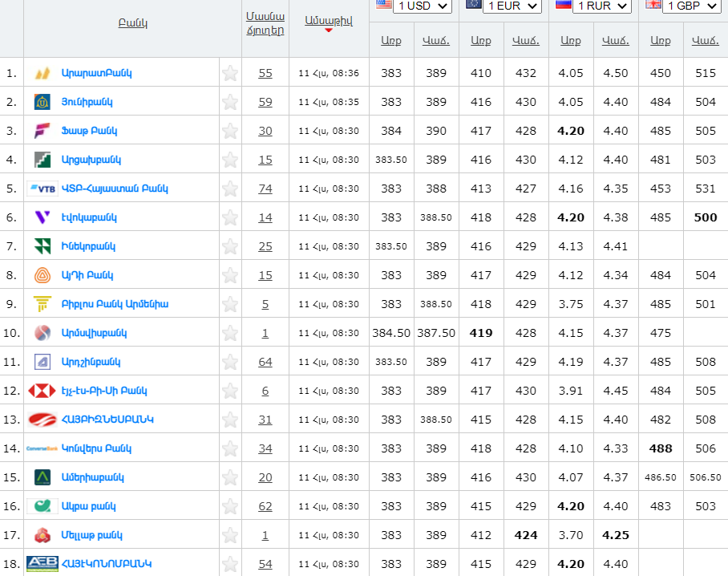Sort by RUR Առք column

click(x=571, y=40)
